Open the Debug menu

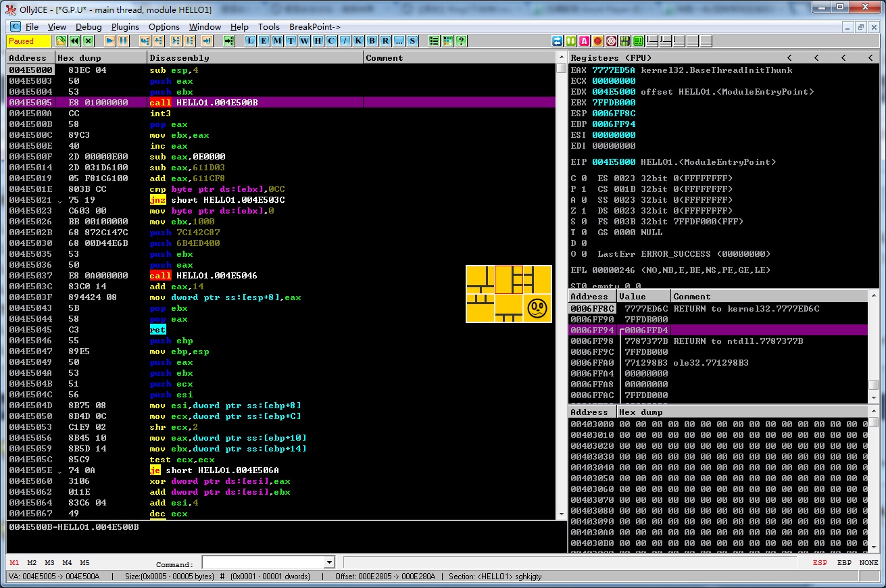89,27
